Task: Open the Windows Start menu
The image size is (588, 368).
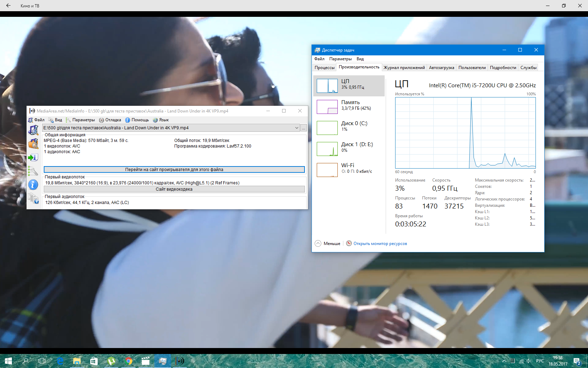Action: point(8,361)
